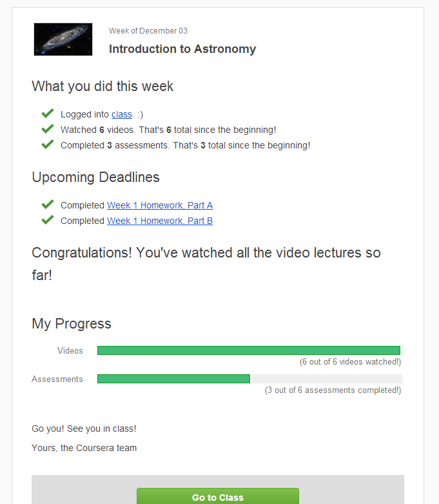Click the checkmark next to 'Completed 3 assessments'
Viewport: 439px width, 504px height.
point(47,145)
